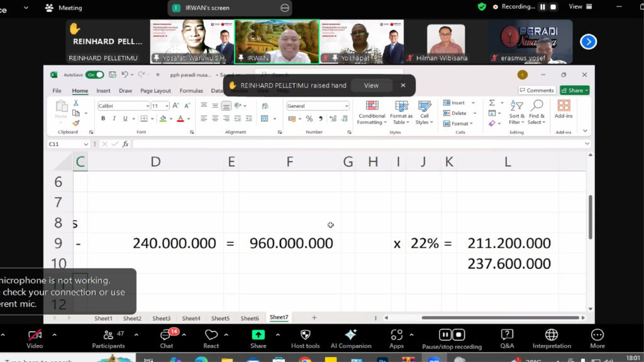The width and height of the screenshot is (644, 362).
Task: Apply red Font Color swatch
Action: pyautogui.click(x=180, y=119)
